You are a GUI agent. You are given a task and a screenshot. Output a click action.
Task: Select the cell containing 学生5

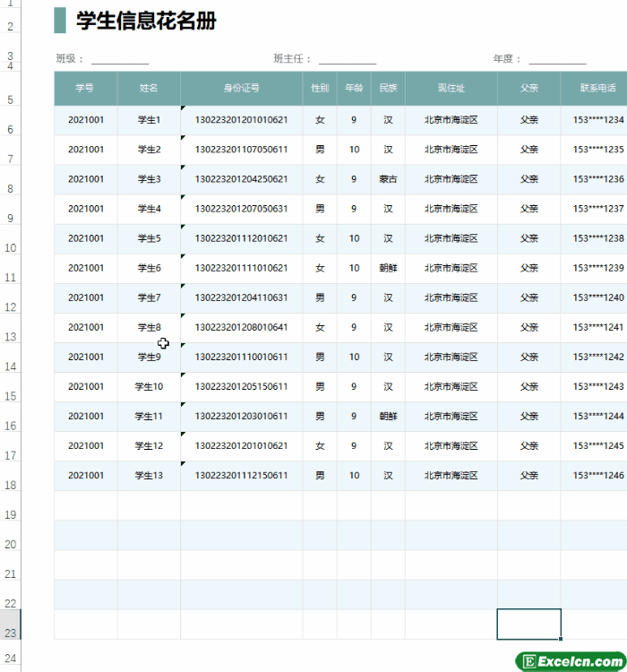[x=149, y=238]
